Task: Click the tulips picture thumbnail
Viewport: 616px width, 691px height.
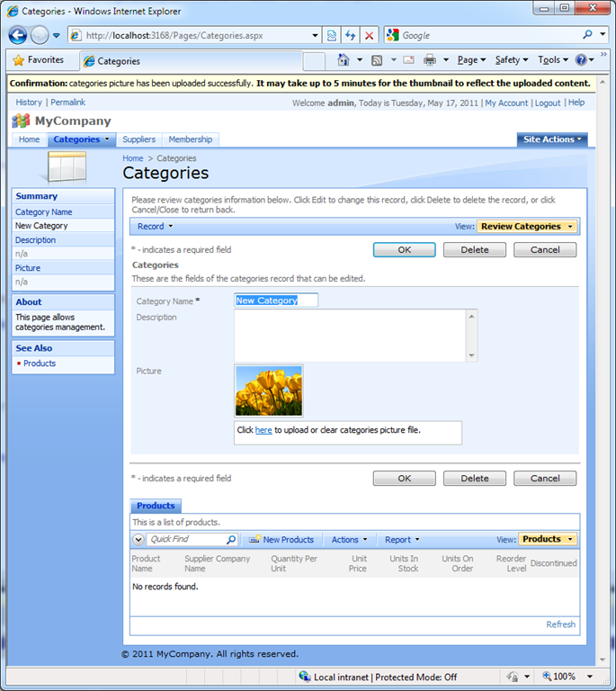Action: (269, 390)
